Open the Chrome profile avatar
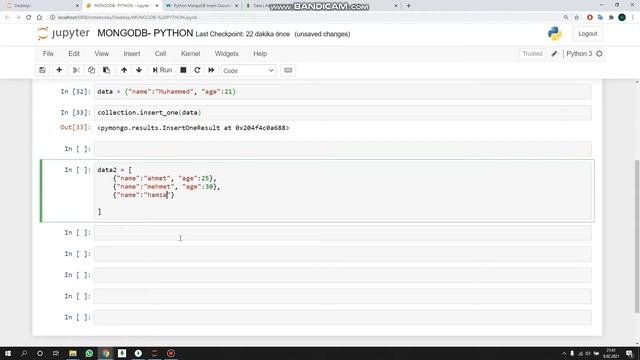The height and width of the screenshot is (360, 640). [622, 17]
